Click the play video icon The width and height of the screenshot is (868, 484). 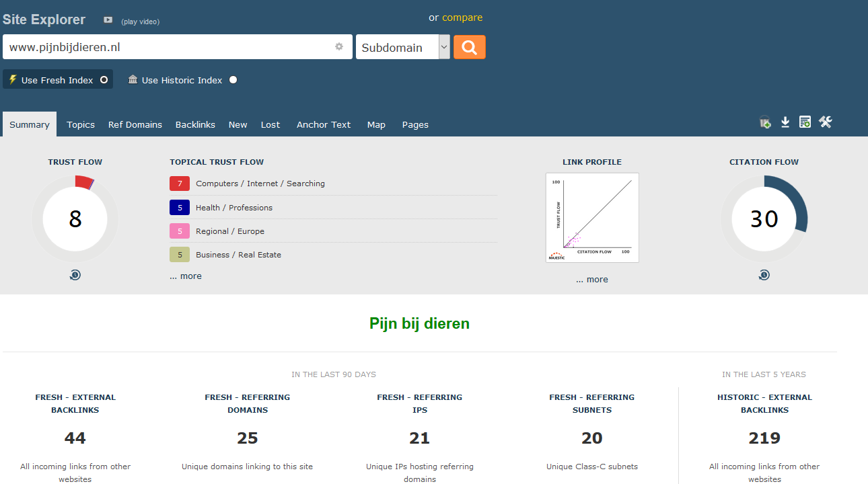108,20
